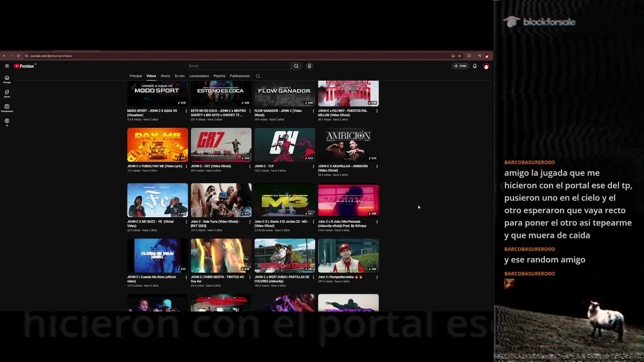This screenshot has width=644, height=362.
Task: Open Shorts icon in left sidebar
Action: point(7,94)
